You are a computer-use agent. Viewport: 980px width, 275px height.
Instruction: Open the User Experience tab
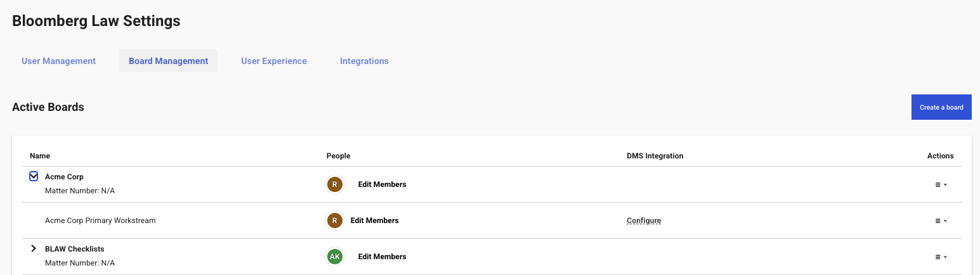click(x=274, y=61)
